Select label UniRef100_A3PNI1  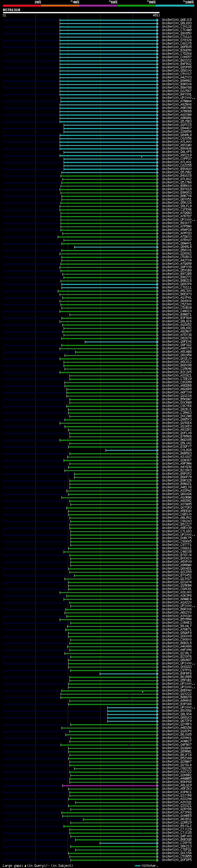tap(177, 792)
